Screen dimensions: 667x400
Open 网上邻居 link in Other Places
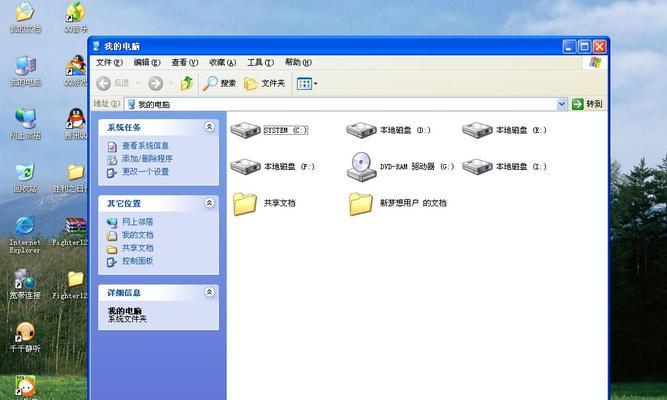pyautogui.click(x=137, y=222)
